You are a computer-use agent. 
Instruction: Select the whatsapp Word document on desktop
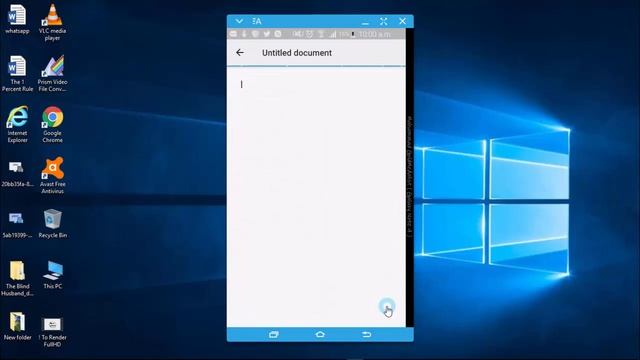17,19
